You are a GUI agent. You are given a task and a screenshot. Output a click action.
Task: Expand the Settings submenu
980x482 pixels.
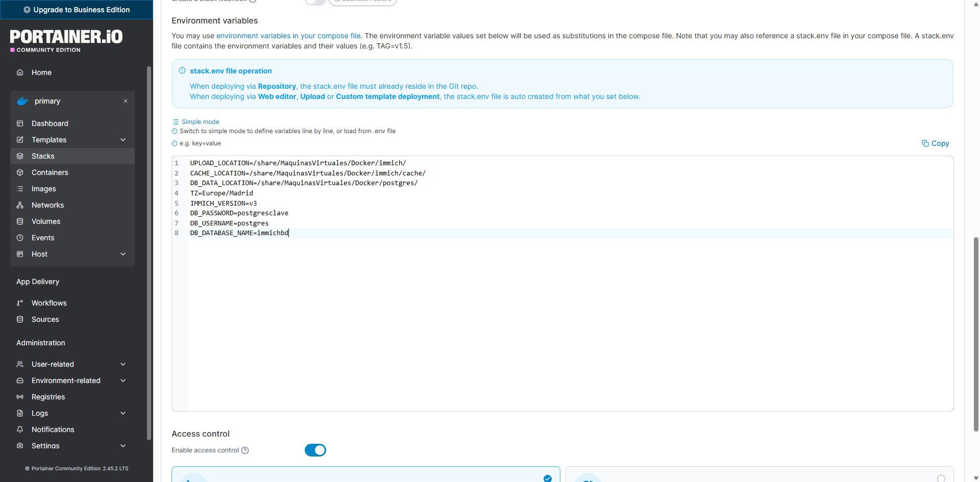click(123, 446)
